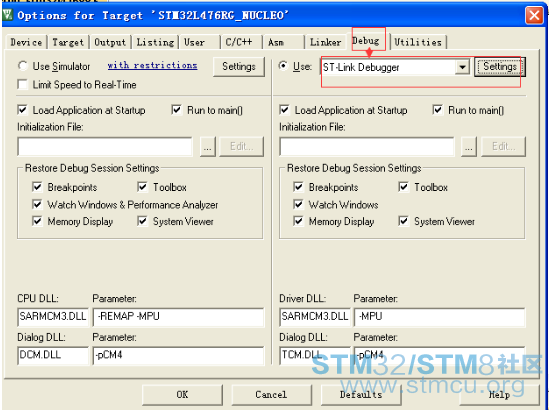Open the Utilities tab

click(418, 42)
